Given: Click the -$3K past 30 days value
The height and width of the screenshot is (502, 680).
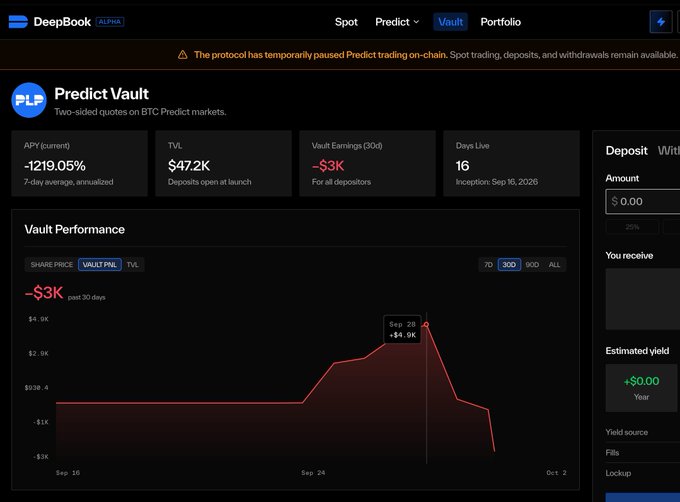Looking at the screenshot, I should 44,293.
